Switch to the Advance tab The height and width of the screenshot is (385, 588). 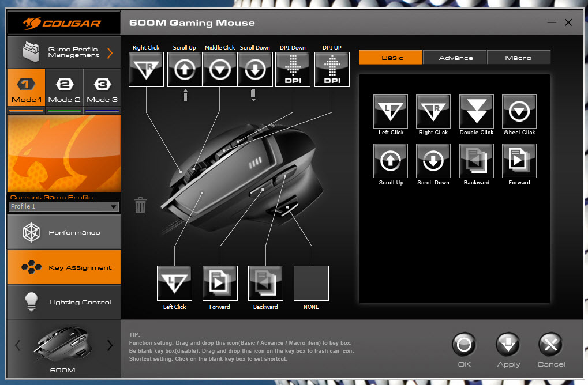(x=455, y=57)
